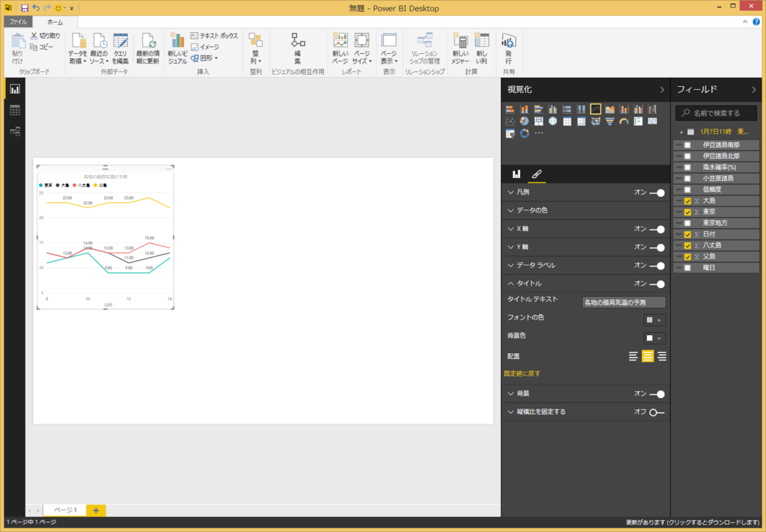
Task: Choose the line and clustered column chart
Action: pos(638,109)
